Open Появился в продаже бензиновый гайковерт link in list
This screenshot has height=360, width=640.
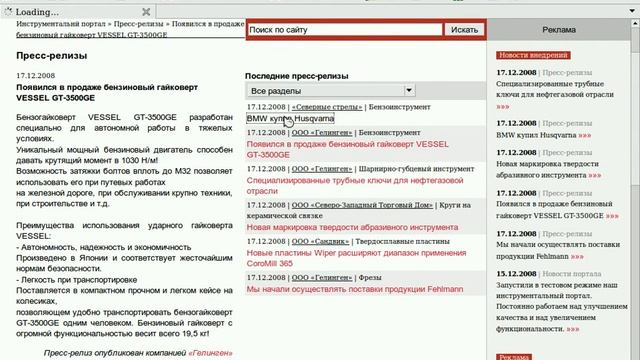[x=347, y=149]
